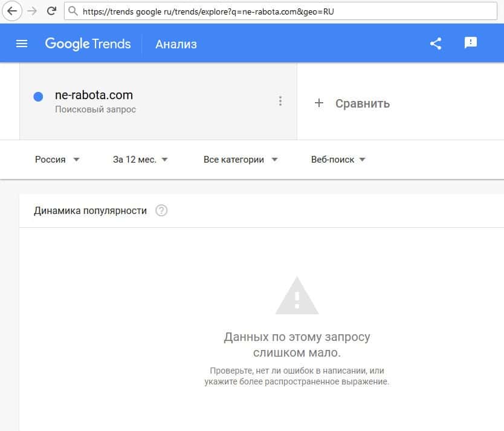Expand the Все категории dropdown
504x431 pixels.
[x=241, y=160]
